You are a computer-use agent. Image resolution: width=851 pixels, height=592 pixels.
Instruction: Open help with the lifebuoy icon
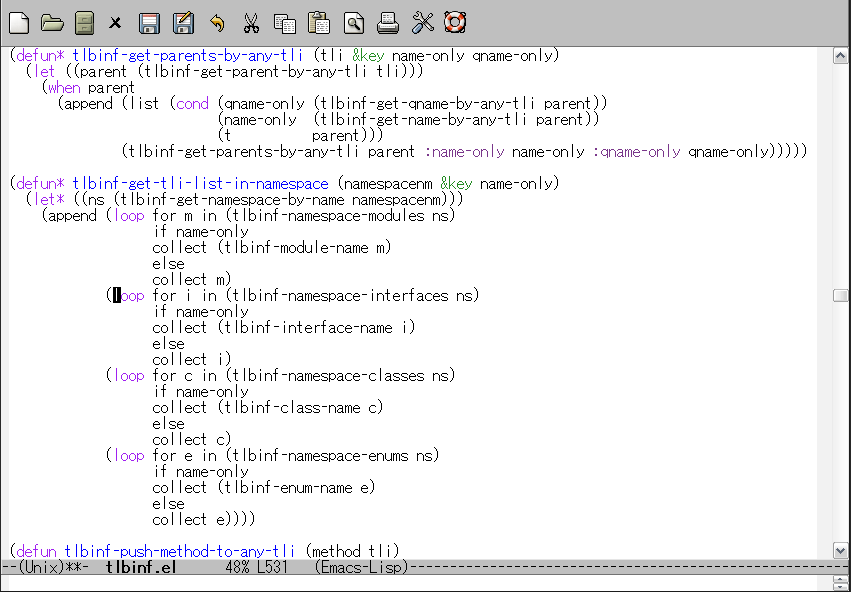coord(455,23)
